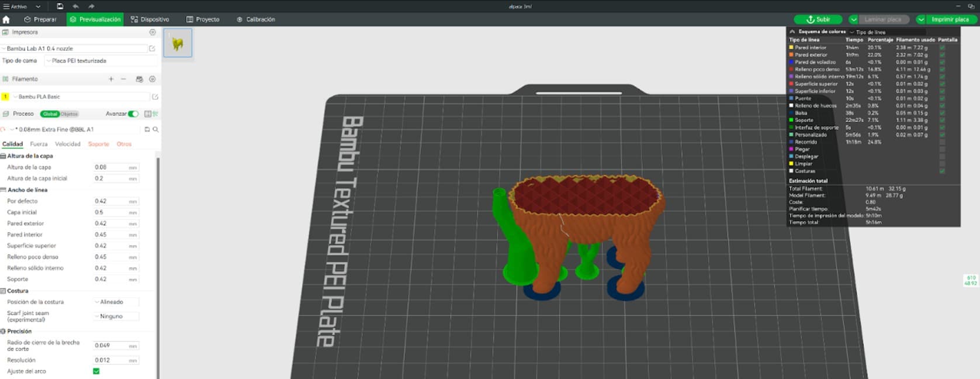Click the AMS filament sync icon
This screenshot has width=980, height=379.
pyautogui.click(x=139, y=79)
